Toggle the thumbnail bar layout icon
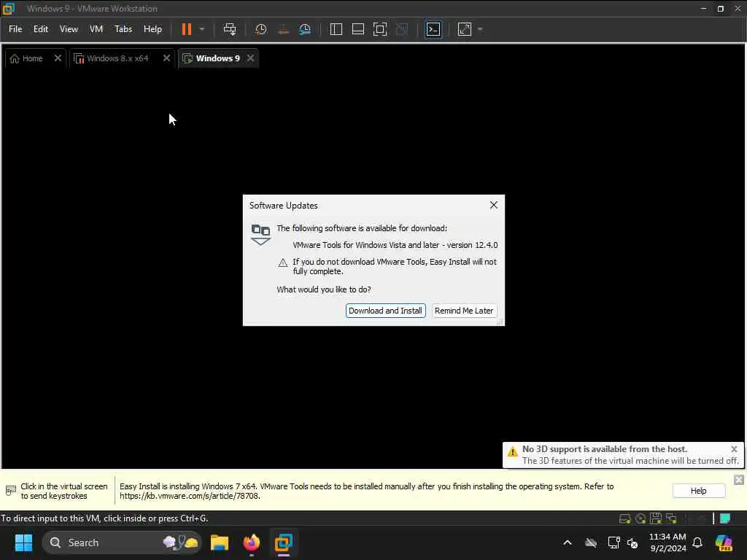Image resolution: width=747 pixels, height=560 pixels. 357,29
